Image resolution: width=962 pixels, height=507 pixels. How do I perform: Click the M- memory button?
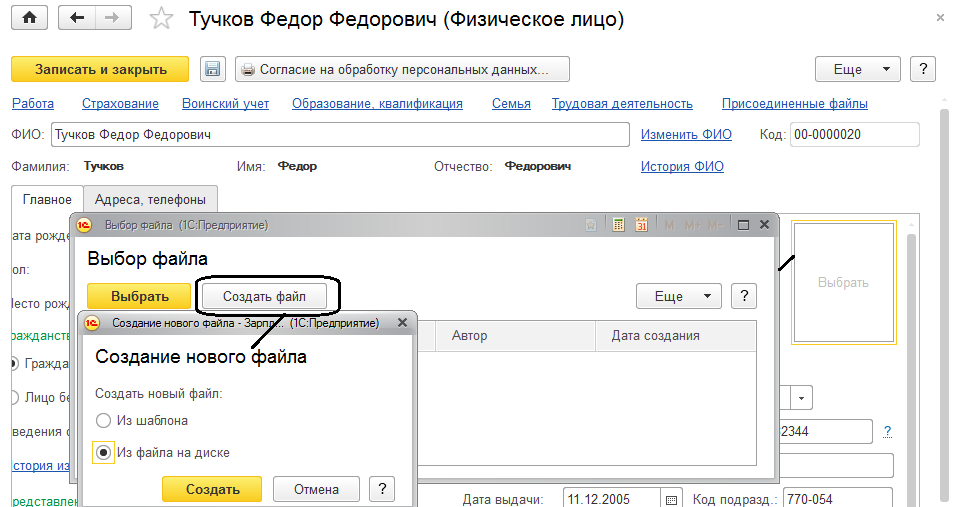pyautogui.click(x=714, y=225)
